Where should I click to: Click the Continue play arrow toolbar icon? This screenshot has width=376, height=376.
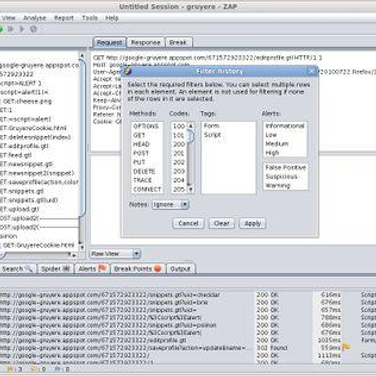point(22,29)
